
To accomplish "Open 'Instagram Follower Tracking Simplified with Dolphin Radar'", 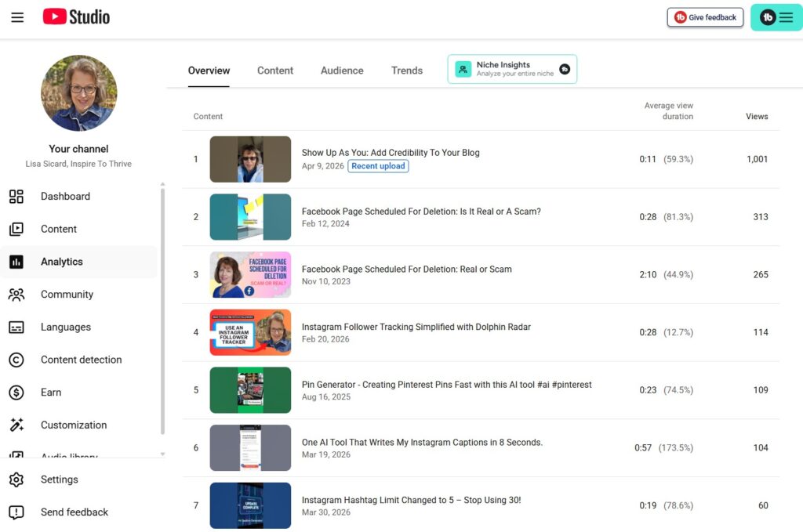I will point(416,327).
